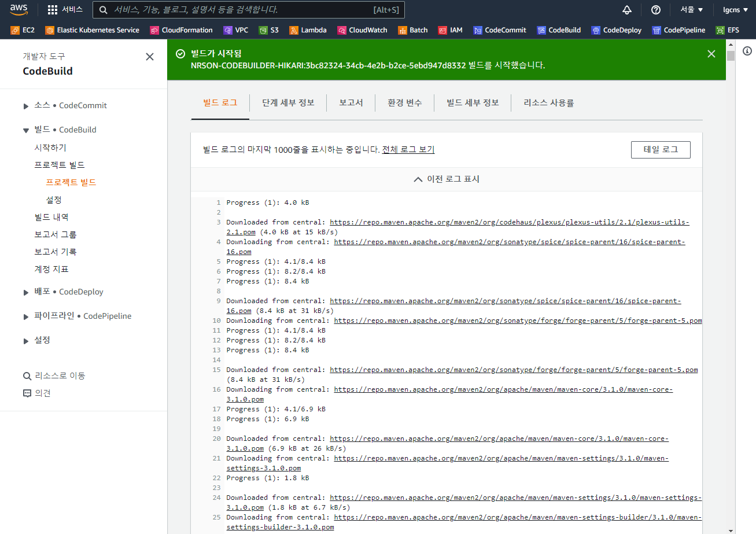This screenshot has width=756, height=534.
Task: Switch to the 리소스 사용률 tab
Action: (x=549, y=102)
